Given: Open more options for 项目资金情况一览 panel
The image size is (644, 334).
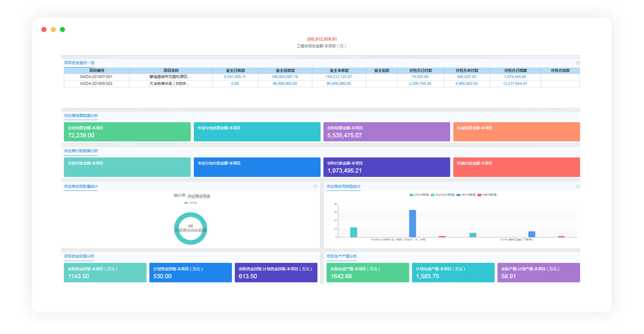Looking at the screenshot, I should (578, 63).
